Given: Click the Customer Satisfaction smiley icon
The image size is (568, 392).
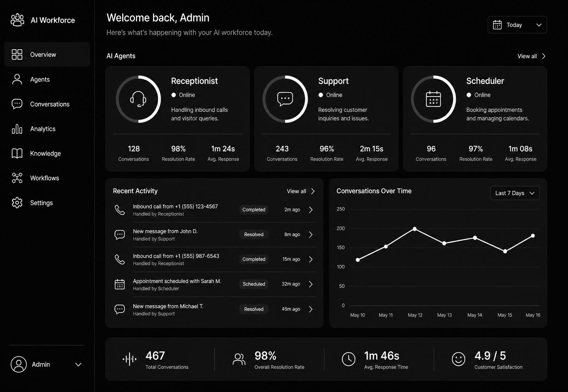Looking at the screenshot, I should coord(458,359).
